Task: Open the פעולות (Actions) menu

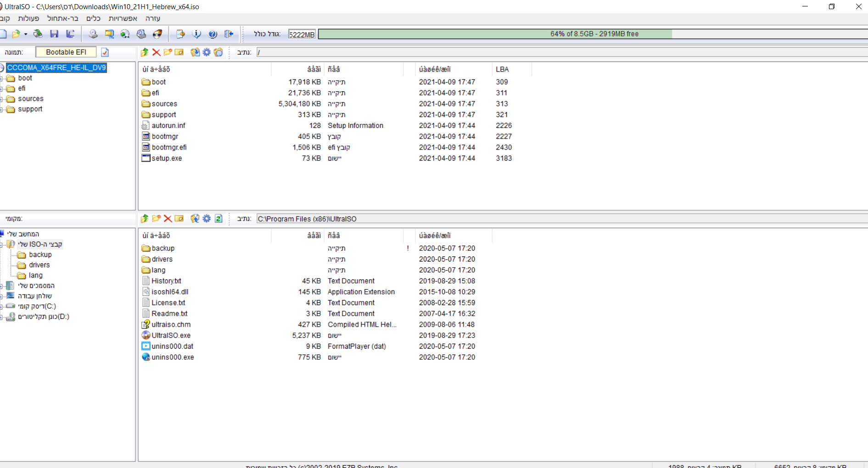Action: (x=28, y=18)
